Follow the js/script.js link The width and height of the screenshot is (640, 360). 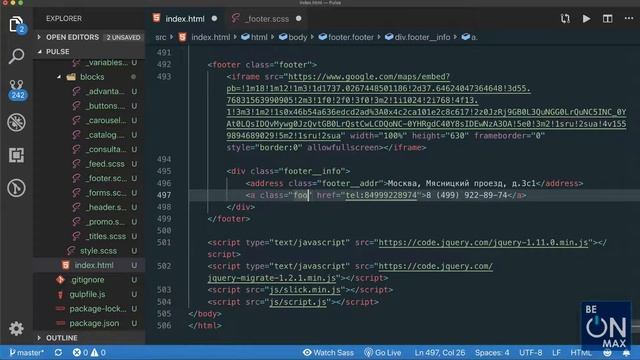coord(298,302)
